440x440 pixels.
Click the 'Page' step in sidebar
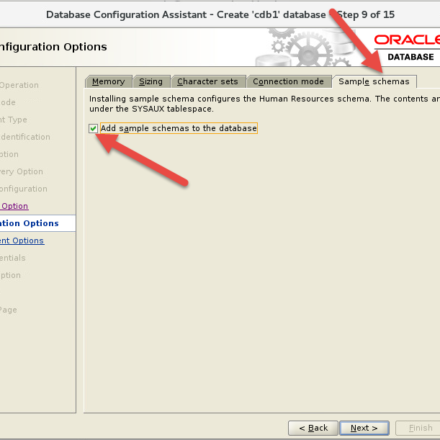pos(8,310)
